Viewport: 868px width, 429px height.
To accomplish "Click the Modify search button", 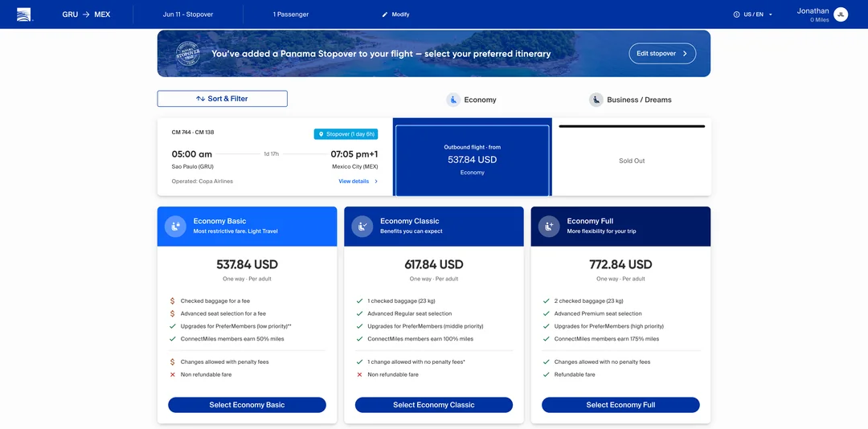I will pyautogui.click(x=395, y=14).
